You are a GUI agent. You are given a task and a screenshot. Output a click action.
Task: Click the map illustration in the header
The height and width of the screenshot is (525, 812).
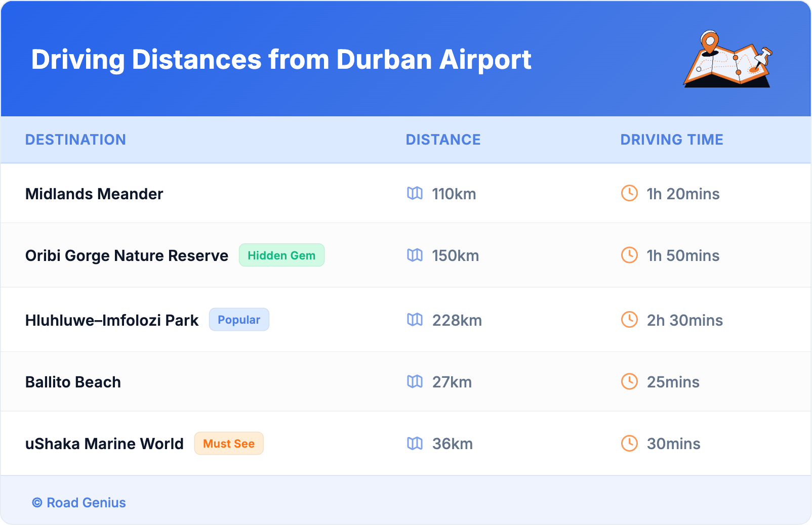tap(727, 60)
